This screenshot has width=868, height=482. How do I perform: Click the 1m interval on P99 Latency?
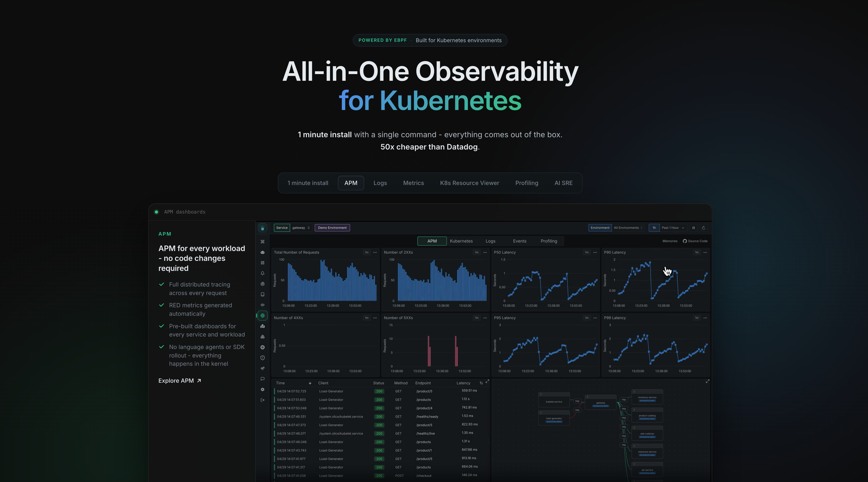(697, 318)
